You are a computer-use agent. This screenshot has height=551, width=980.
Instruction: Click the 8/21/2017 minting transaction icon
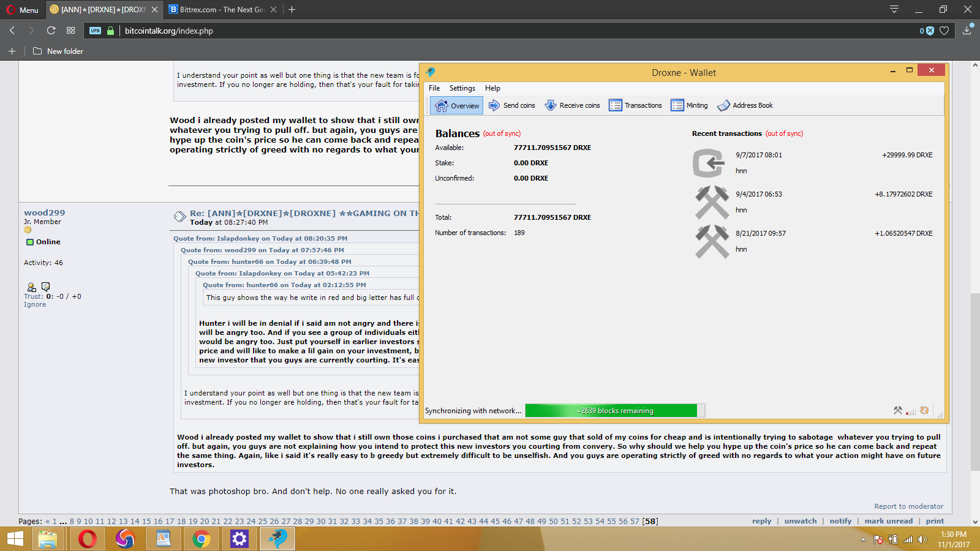click(x=712, y=241)
